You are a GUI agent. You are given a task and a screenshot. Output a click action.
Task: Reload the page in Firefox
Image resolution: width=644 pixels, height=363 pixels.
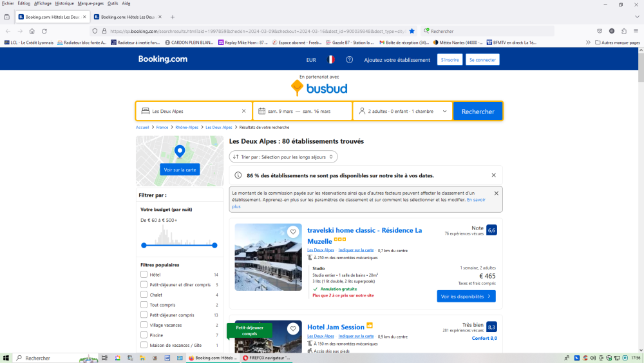[44, 31]
